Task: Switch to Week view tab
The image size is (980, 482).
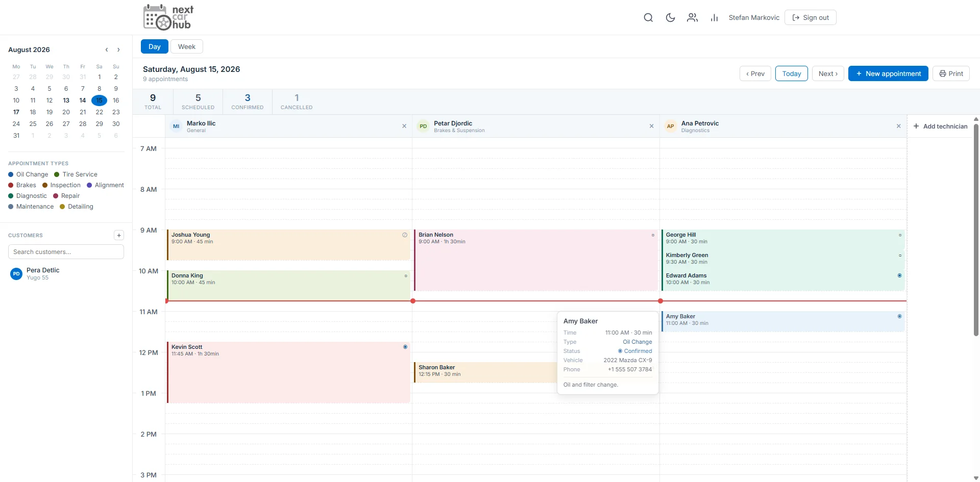Action: coord(187,46)
